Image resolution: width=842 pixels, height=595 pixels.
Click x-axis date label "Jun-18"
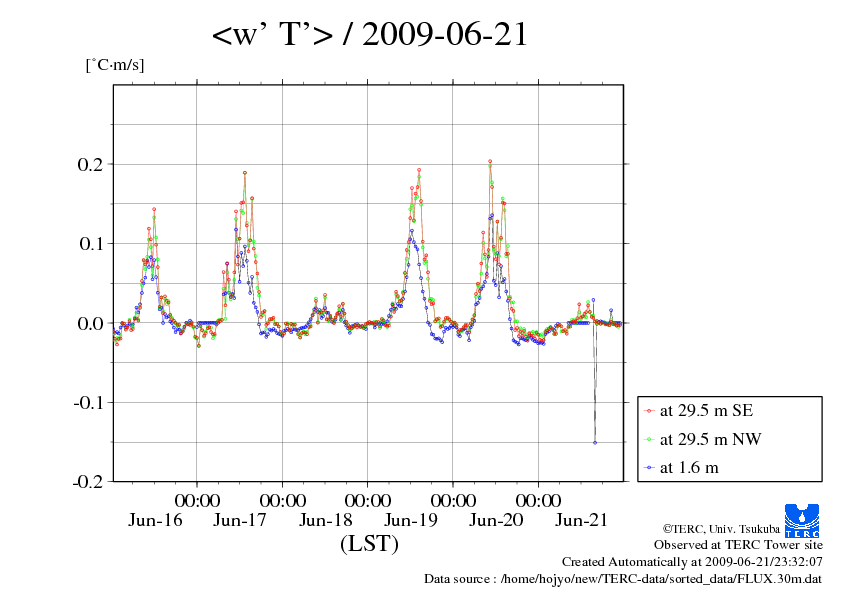coord(325,520)
